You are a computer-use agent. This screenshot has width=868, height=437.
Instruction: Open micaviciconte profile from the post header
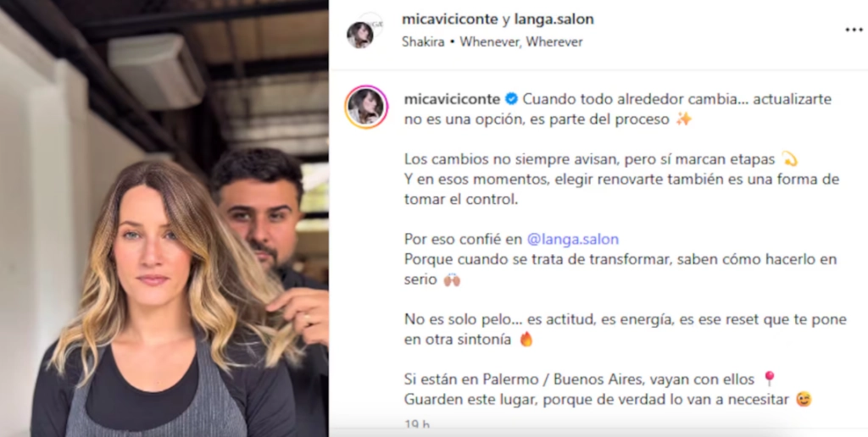tap(450, 19)
